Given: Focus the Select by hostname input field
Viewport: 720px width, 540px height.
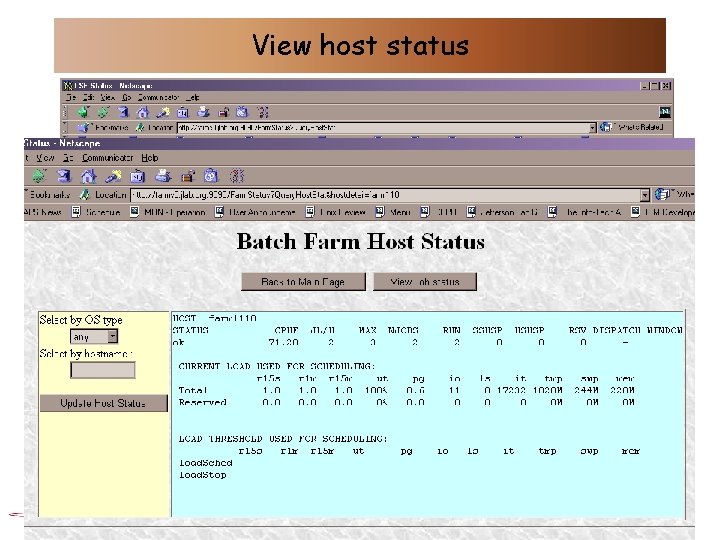Looking at the screenshot, I should click(x=103, y=370).
